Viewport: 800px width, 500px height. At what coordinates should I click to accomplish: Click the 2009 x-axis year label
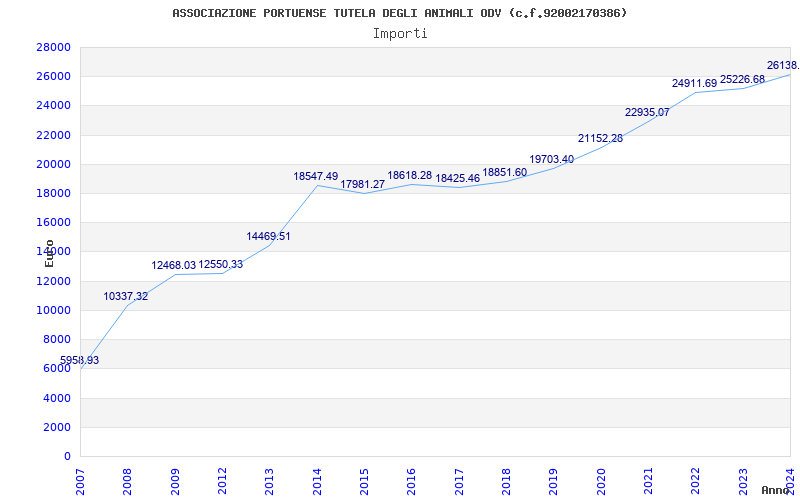pos(175,481)
